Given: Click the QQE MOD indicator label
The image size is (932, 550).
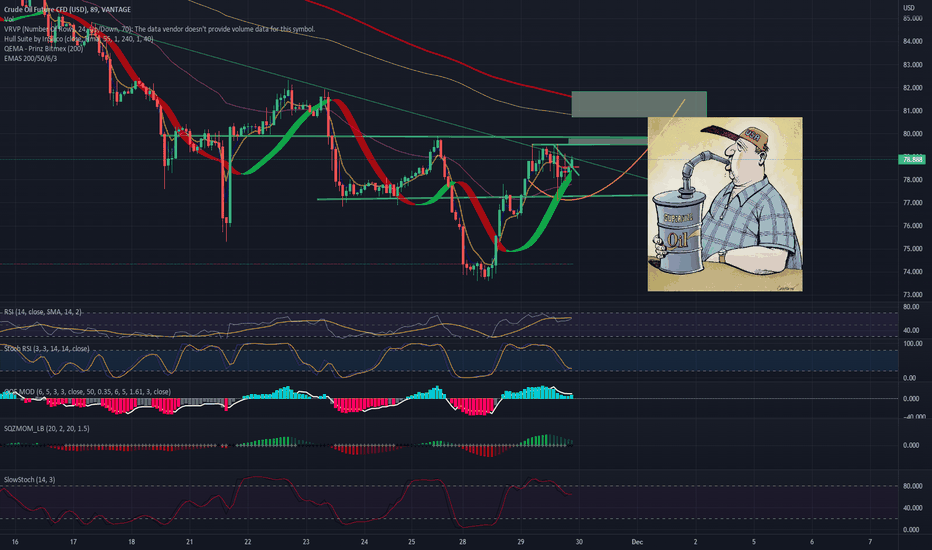Looking at the screenshot, I should [x=87, y=392].
